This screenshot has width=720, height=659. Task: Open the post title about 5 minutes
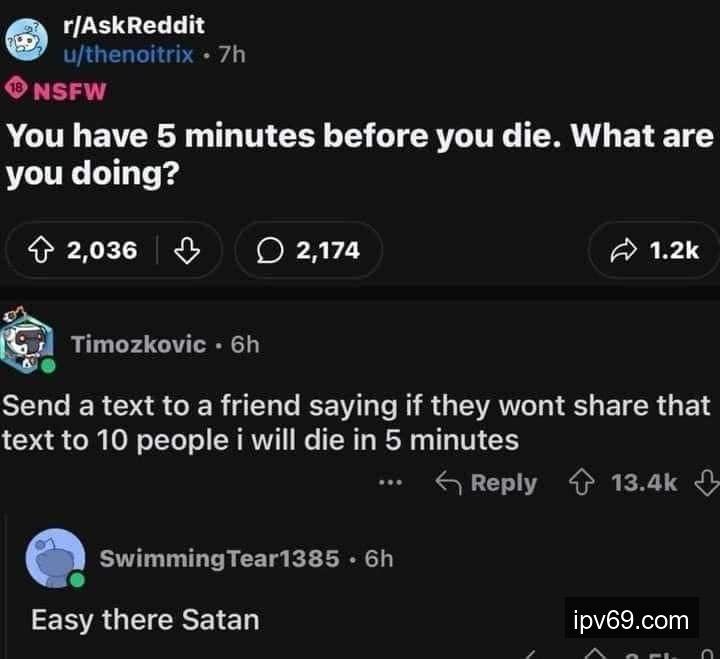[x=360, y=153]
